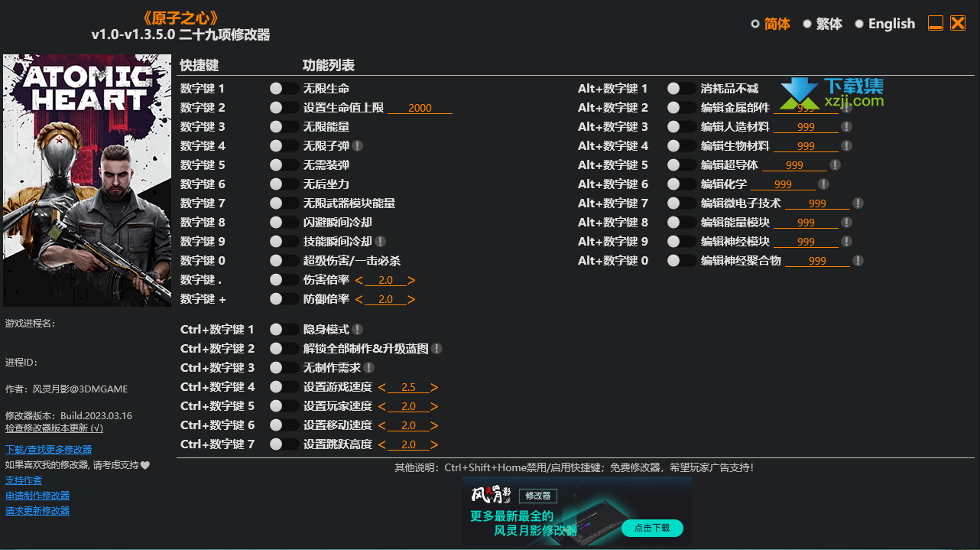Image resolution: width=980 pixels, height=550 pixels.
Task: Increase 伤害倍率 with right arrow
Action: pyautogui.click(x=411, y=280)
